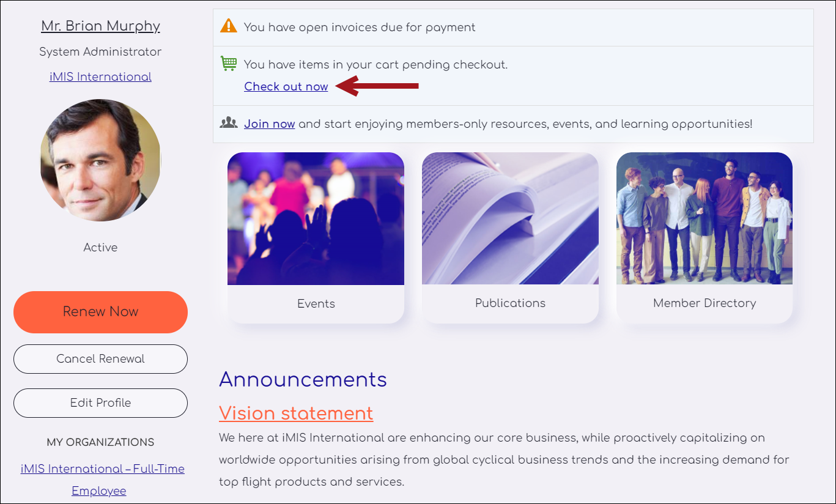This screenshot has width=836, height=504.
Task: Select the Cancel Renewal button
Action: [x=100, y=359]
